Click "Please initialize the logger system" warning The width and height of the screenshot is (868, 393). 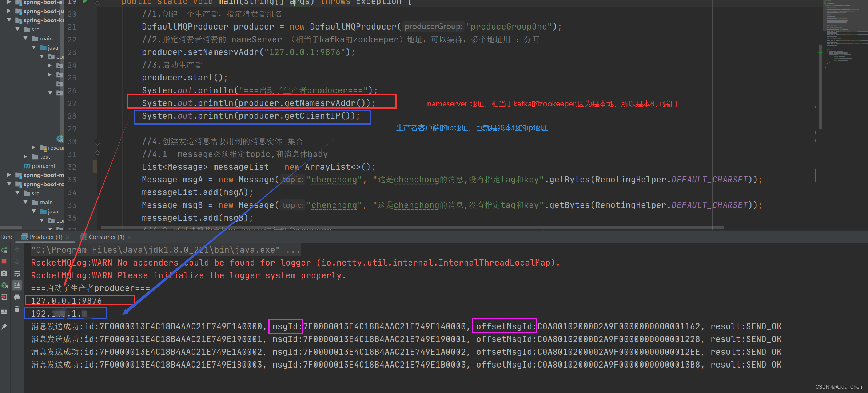pyautogui.click(x=188, y=275)
